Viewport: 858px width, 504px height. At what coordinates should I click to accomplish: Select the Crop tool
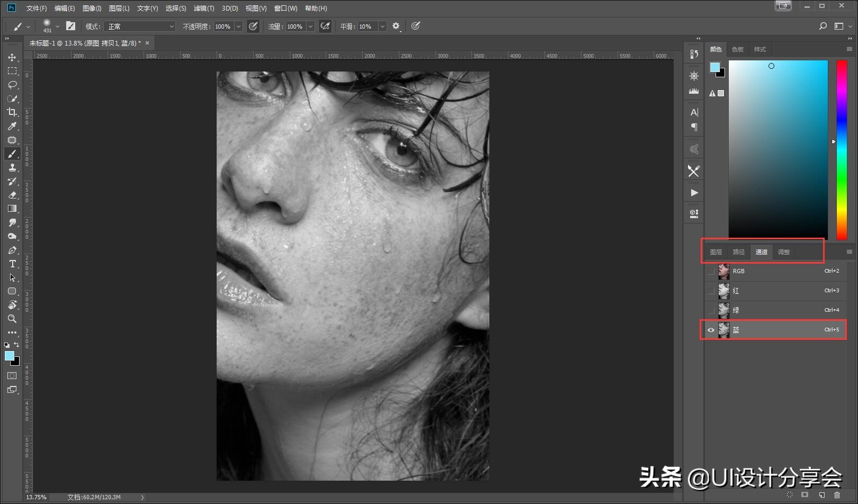(12, 112)
